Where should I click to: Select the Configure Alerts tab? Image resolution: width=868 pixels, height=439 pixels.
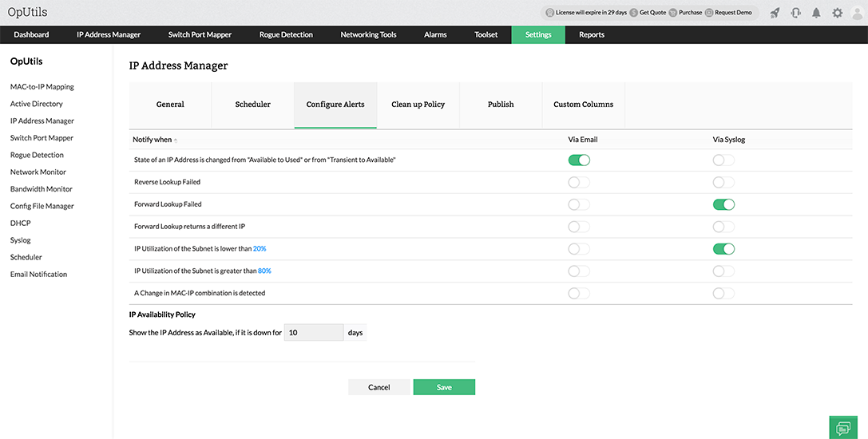[335, 105]
